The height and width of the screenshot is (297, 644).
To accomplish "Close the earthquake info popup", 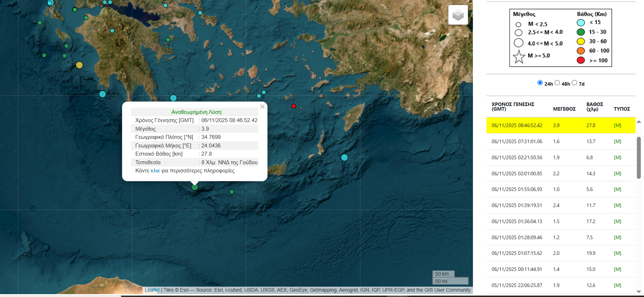I will (262, 107).
